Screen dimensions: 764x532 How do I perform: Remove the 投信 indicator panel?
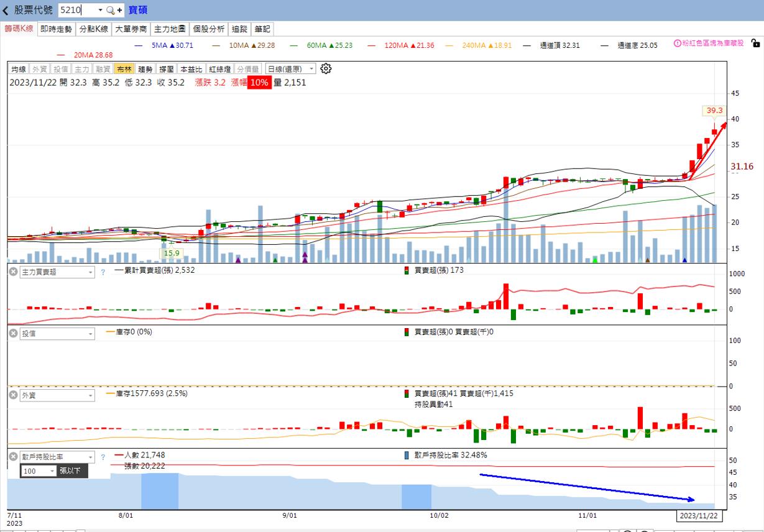[13, 333]
